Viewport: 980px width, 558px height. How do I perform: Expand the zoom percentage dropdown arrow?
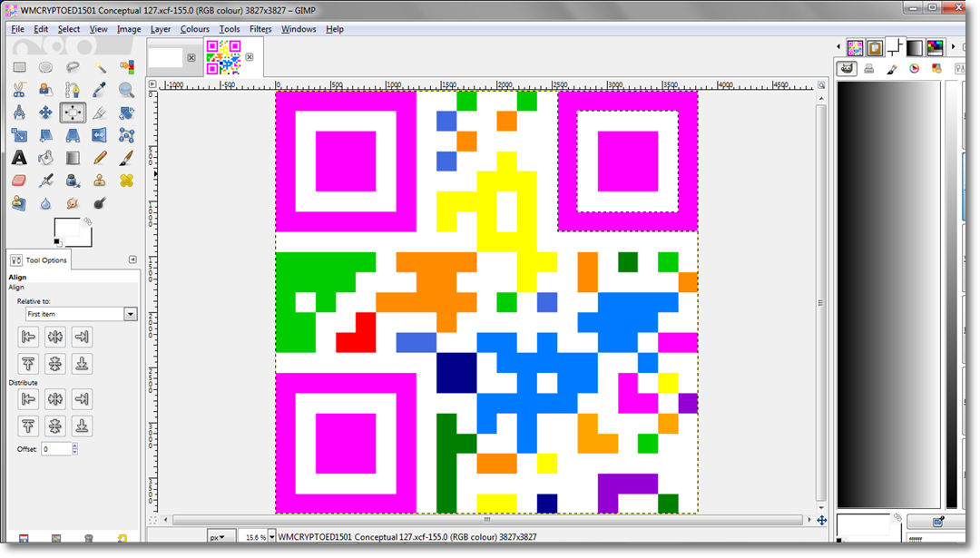(272, 537)
